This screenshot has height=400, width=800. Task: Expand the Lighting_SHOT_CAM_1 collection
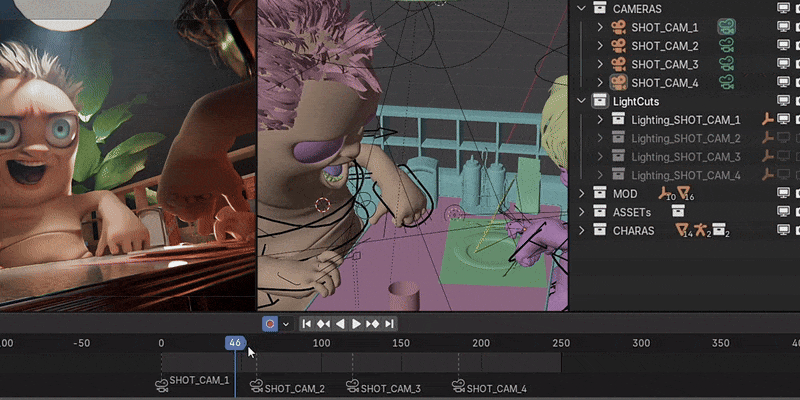pos(600,120)
